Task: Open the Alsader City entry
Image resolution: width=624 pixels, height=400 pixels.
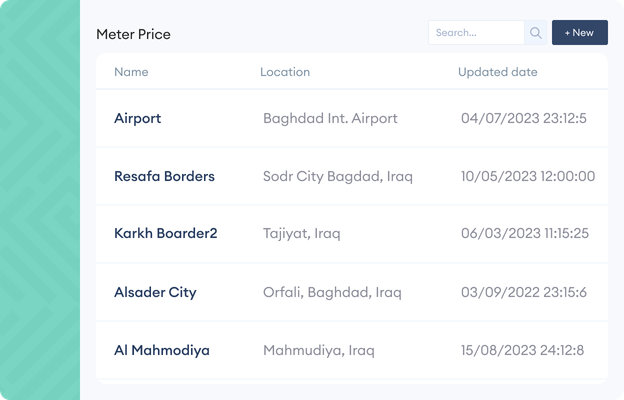Action: coord(155,293)
